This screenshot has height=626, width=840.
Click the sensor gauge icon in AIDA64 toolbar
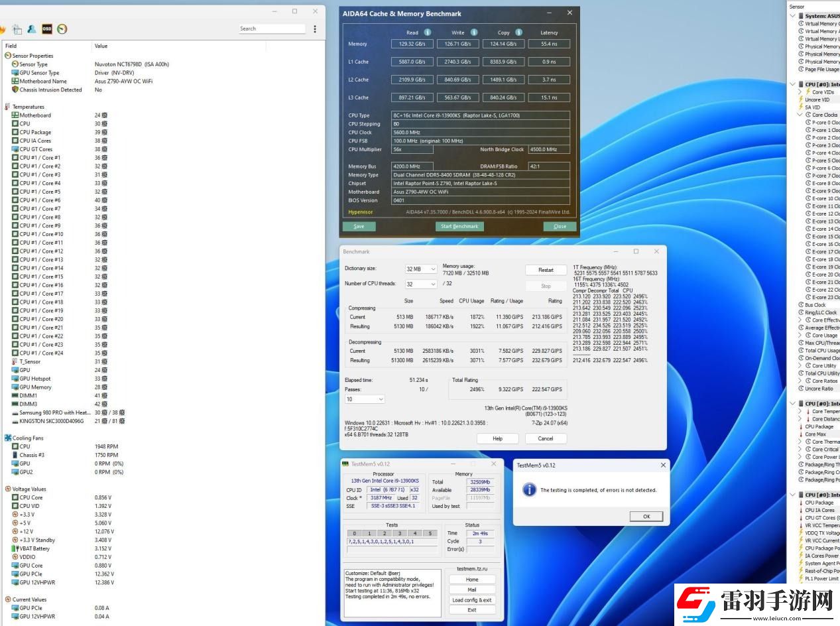click(x=62, y=29)
